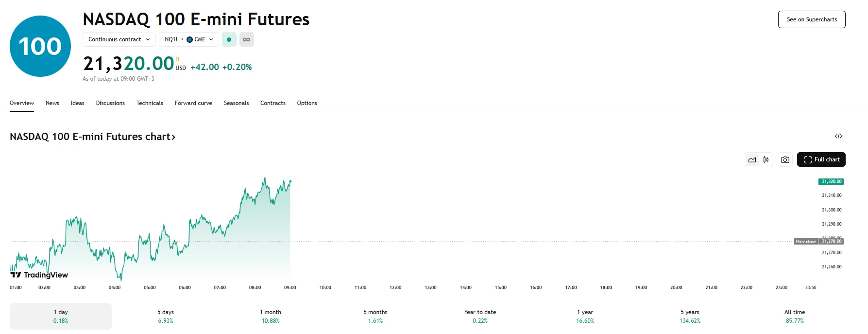868x334 pixels.
Task: Switch to area chart style
Action: tap(752, 159)
